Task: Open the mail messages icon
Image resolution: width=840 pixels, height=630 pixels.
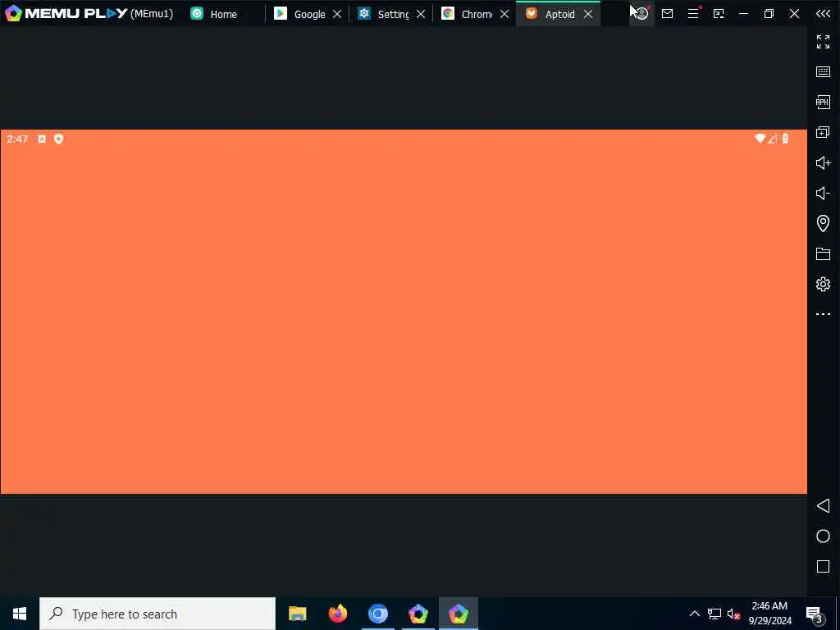Action: [x=668, y=13]
